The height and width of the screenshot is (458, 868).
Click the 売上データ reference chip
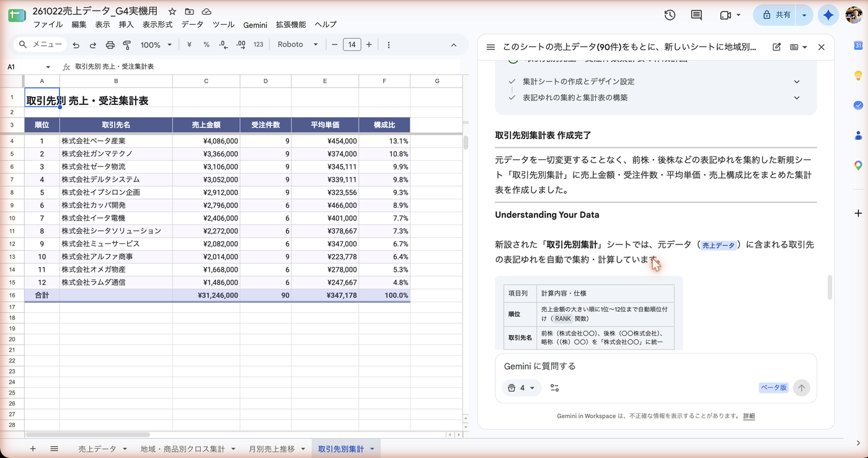point(719,245)
